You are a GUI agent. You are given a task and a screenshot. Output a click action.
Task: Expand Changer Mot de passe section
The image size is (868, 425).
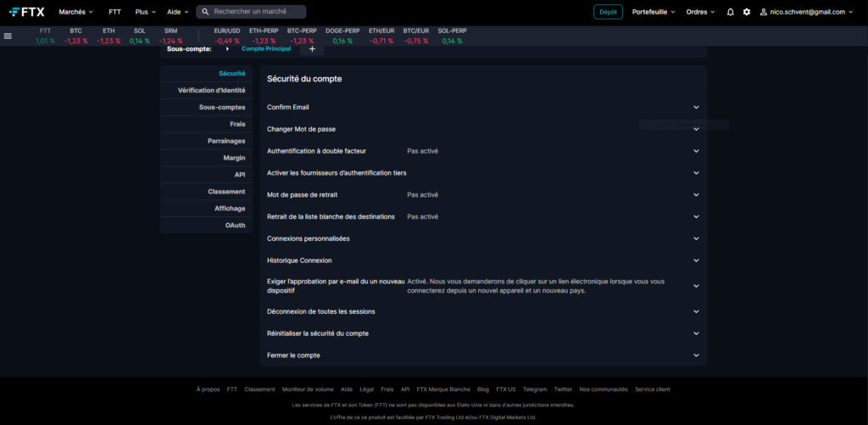click(696, 129)
